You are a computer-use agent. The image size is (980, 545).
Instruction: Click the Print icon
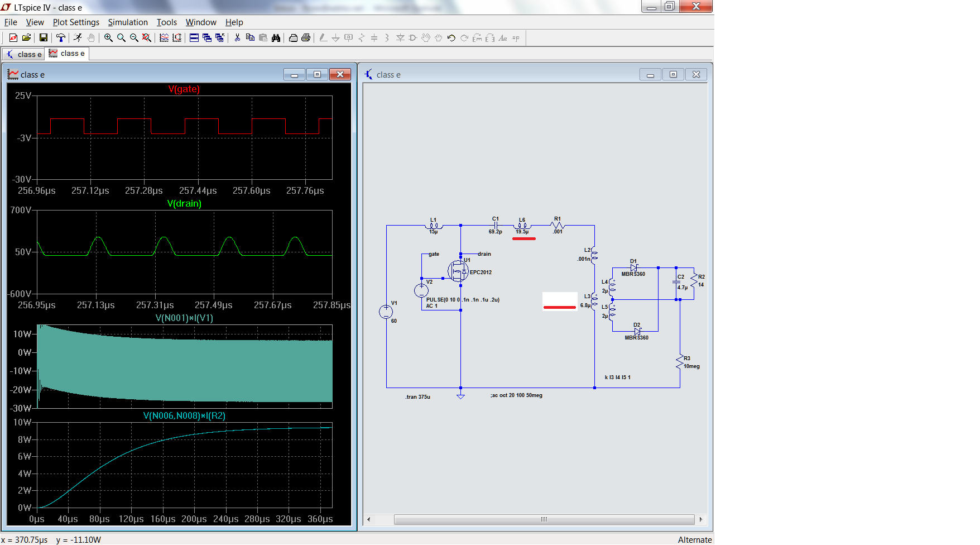(x=306, y=38)
